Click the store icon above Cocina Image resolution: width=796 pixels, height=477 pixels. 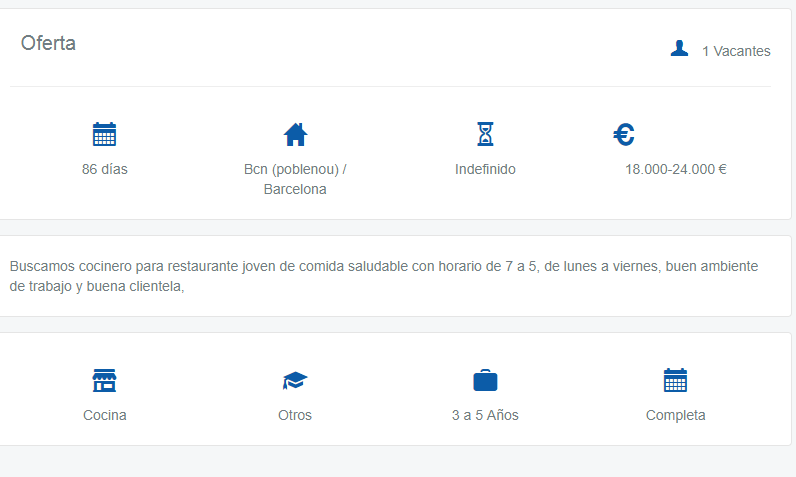[x=104, y=380]
